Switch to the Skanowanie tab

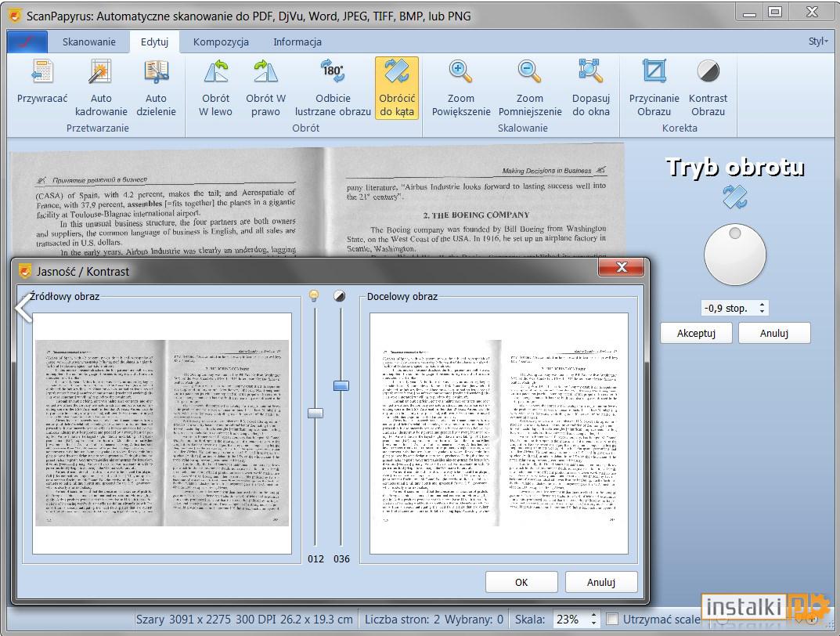(x=89, y=42)
